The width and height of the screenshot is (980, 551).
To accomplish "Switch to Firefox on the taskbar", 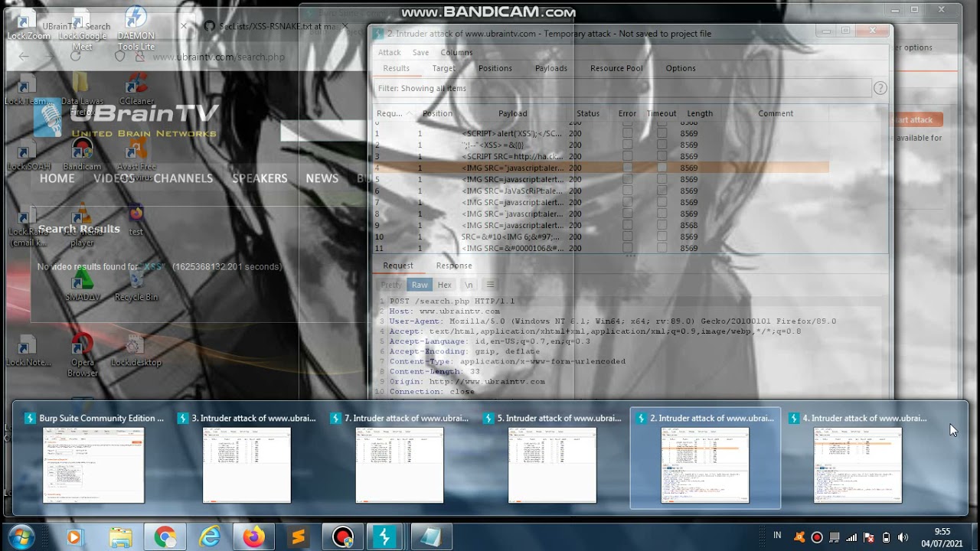I will [253, 537].
